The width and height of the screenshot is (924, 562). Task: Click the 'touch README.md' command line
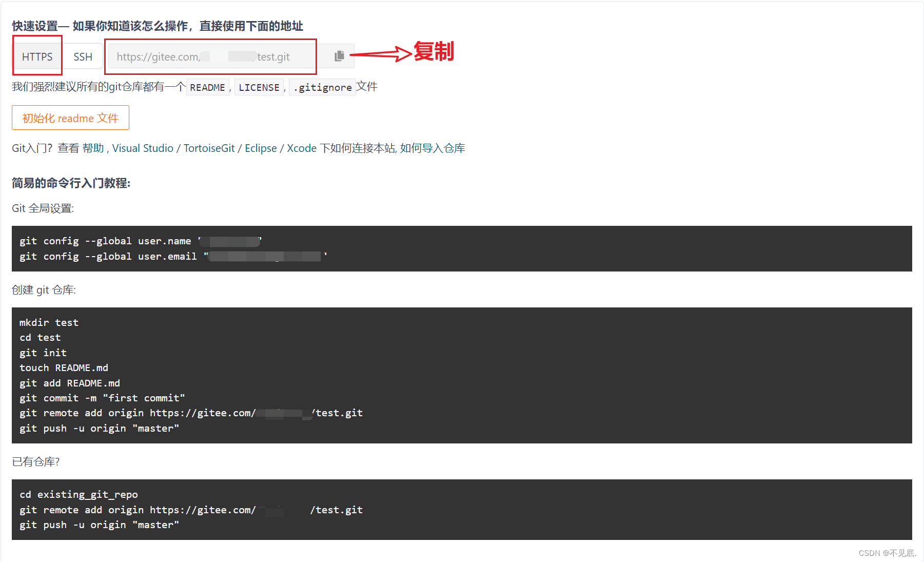click(64, 367)
